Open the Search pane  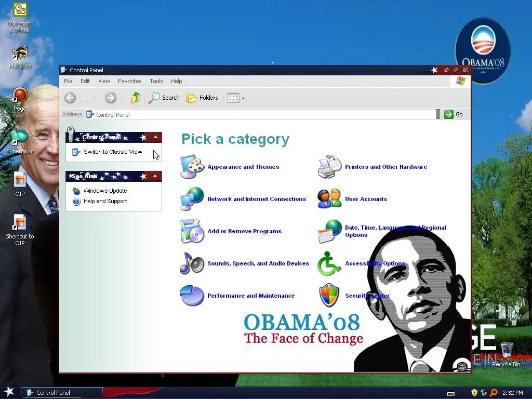164,98
